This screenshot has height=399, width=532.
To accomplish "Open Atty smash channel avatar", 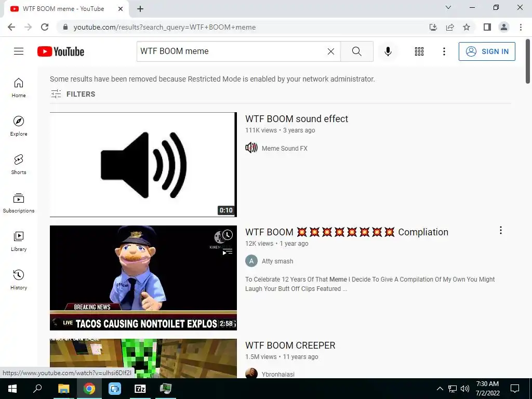I will point(251,261).
